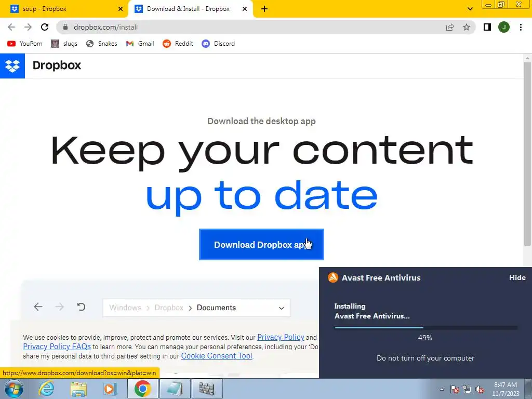
Task: Click 'Download the desktop app' text
Action: pyautogui.click(x=262, y=121)
